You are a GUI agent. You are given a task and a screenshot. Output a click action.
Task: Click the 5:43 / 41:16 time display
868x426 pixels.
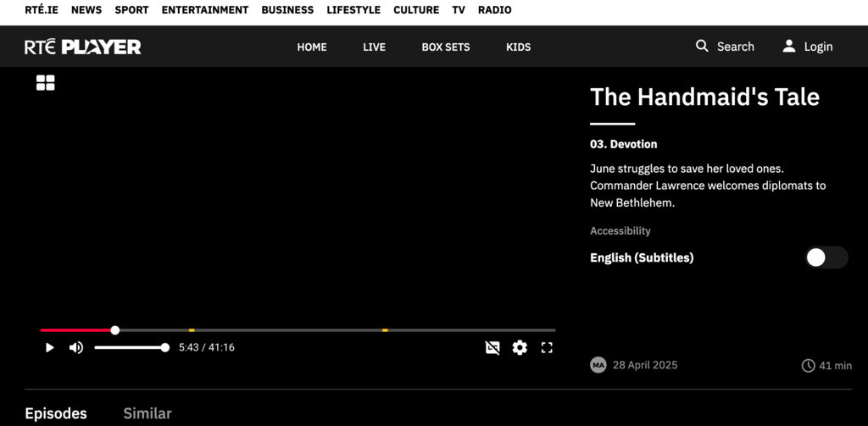click(207, 347)
